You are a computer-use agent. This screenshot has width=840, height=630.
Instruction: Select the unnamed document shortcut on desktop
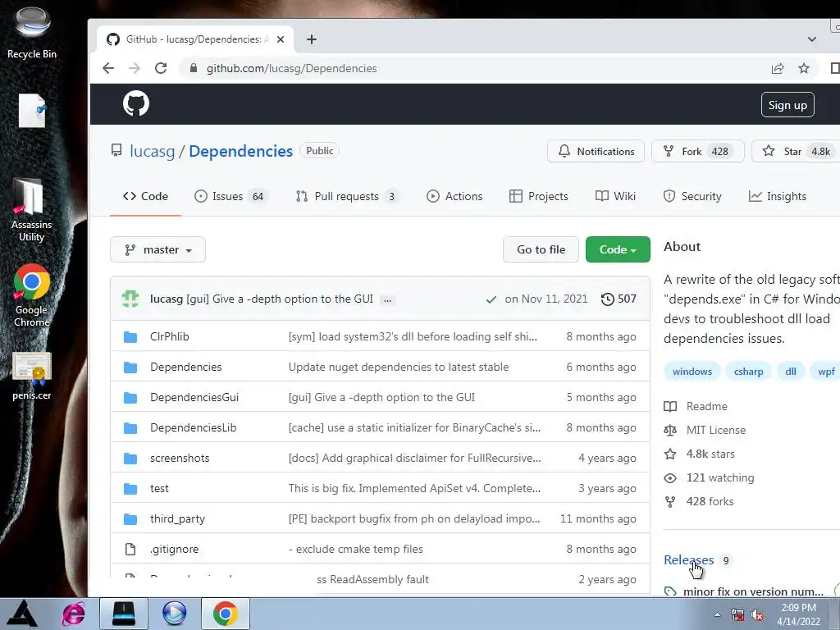[x=32, y=111]
